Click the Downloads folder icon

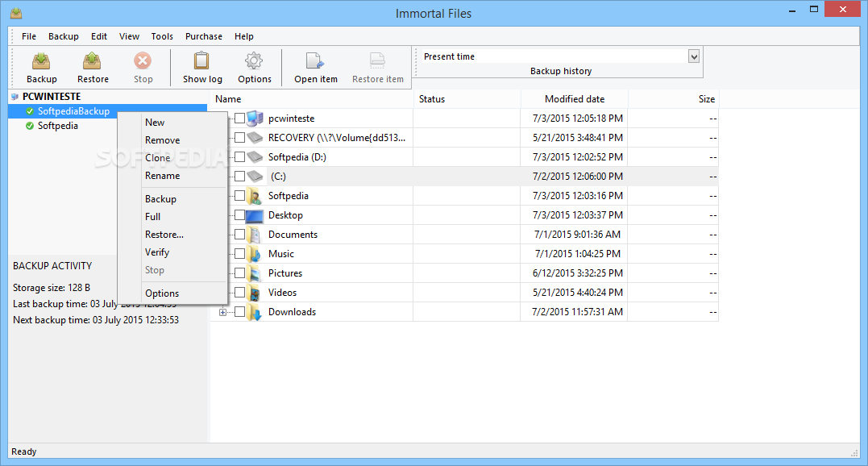point(255,312)
